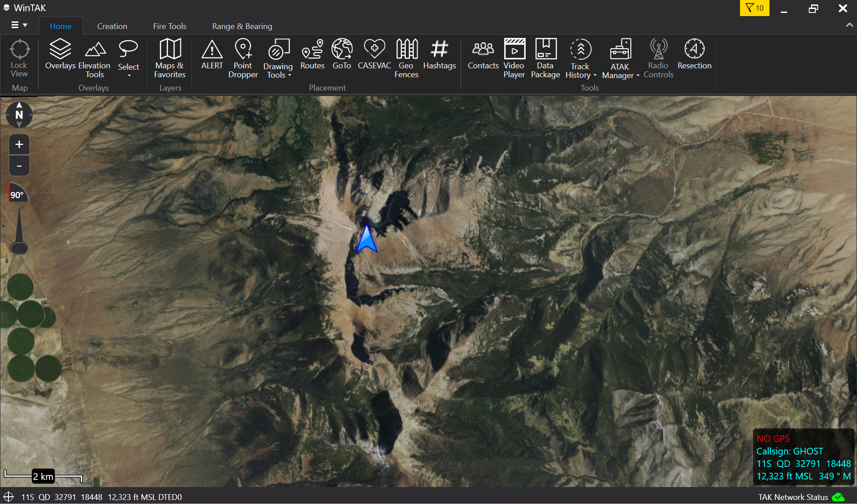Open Geo Fences tool
This screenshot has height=504, width=857.
click(406, 58)
